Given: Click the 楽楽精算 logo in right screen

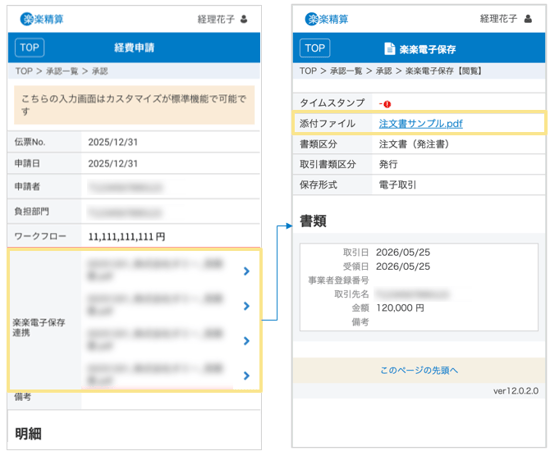Looking at the screenshot, I should pyautogui.click(x=327, y=19).
